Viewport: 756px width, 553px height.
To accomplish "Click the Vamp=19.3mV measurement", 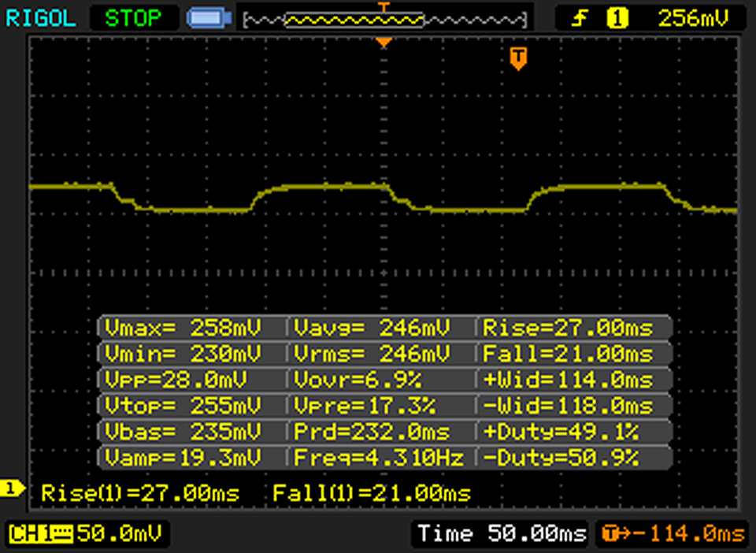I will (183, 457).
